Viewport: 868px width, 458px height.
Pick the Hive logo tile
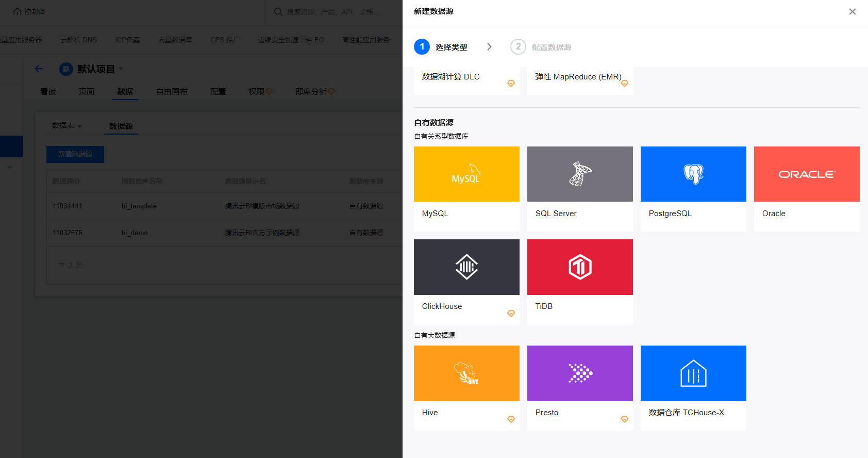pyautogui.click(x=466, y=373)
